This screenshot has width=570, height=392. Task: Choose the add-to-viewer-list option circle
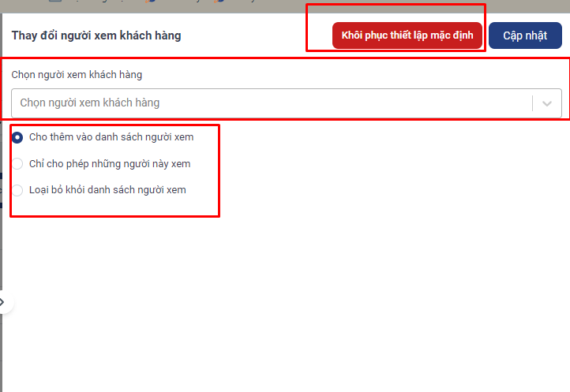click(17, 137)
